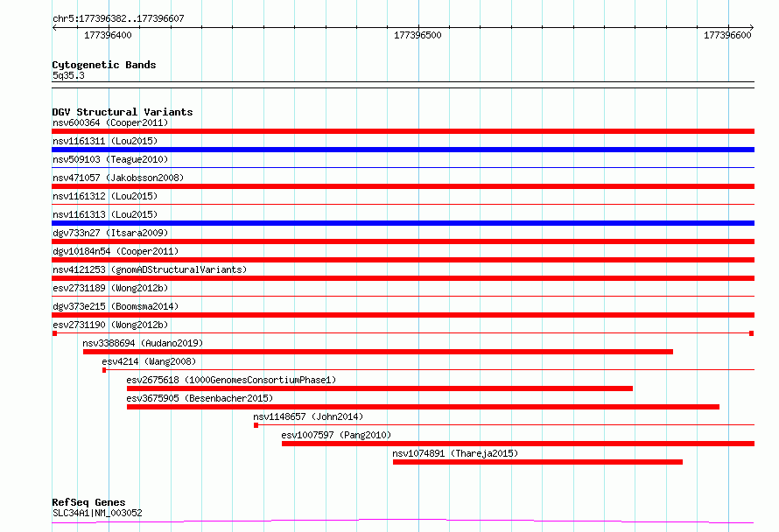Screen dimensions: 779x532
Task: Select the red bar below dgv733n27
Action: pos(403,241)
